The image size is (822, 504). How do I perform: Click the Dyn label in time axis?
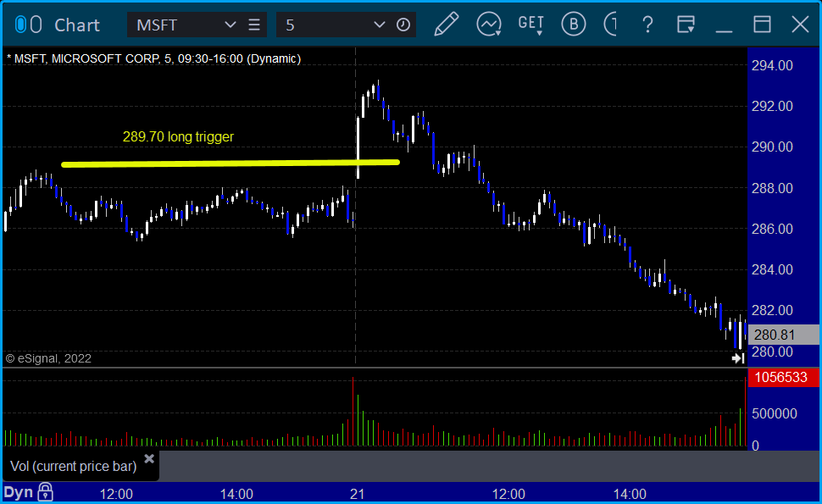point(19,493)
